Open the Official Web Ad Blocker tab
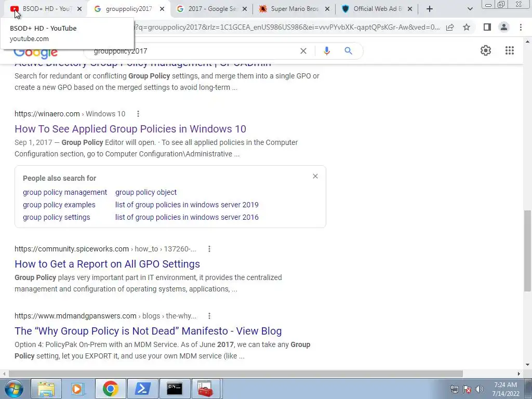Screen dimensions: 532x399 pos(377,9)
